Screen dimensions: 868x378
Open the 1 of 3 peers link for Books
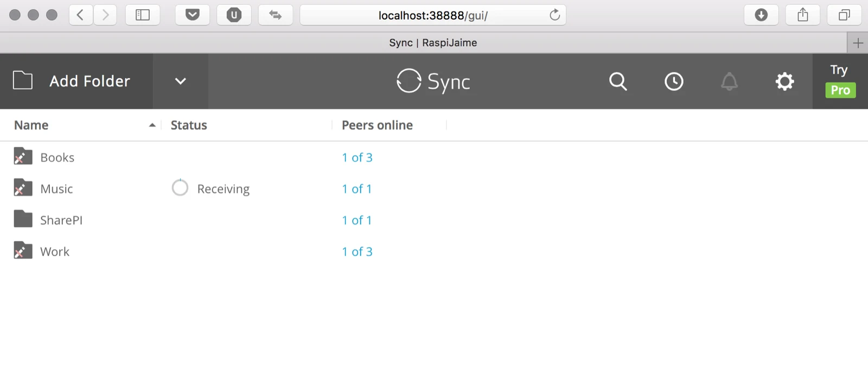[x=357, y=157]
